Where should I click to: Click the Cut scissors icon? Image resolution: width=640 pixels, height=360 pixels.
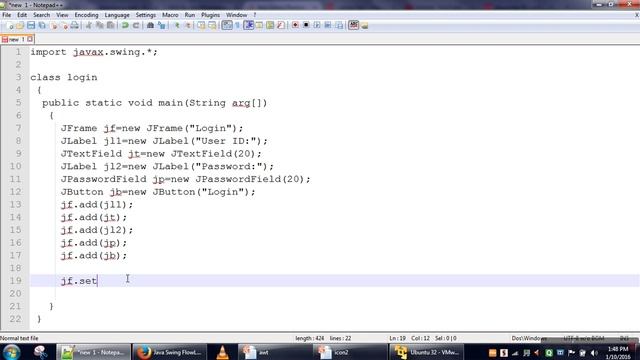tap(89, 25)
